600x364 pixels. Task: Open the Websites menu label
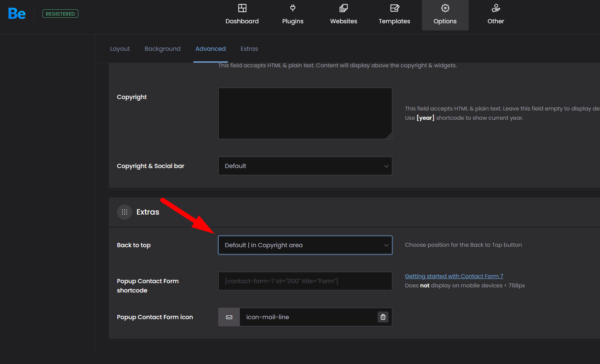344,21
